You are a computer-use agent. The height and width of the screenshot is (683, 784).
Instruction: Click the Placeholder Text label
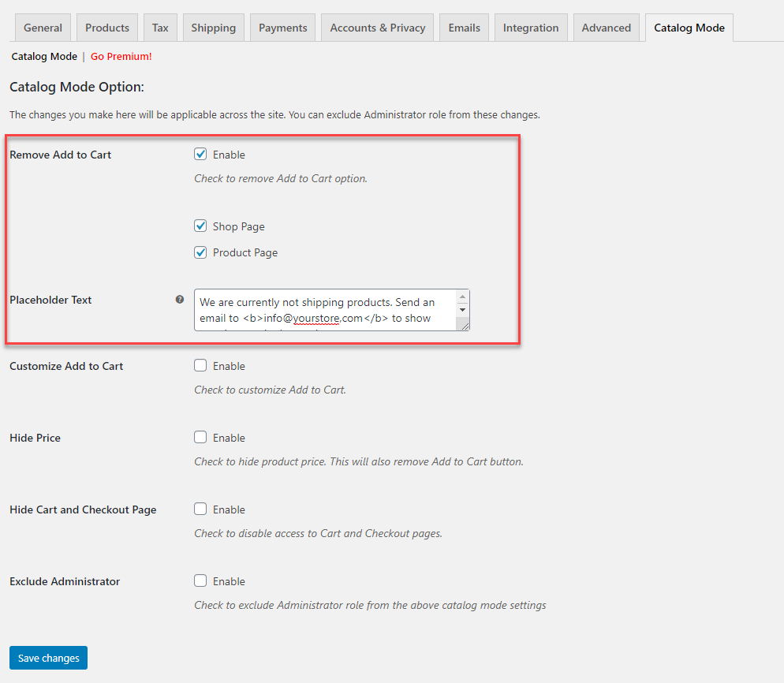click(x=50, y=300)
